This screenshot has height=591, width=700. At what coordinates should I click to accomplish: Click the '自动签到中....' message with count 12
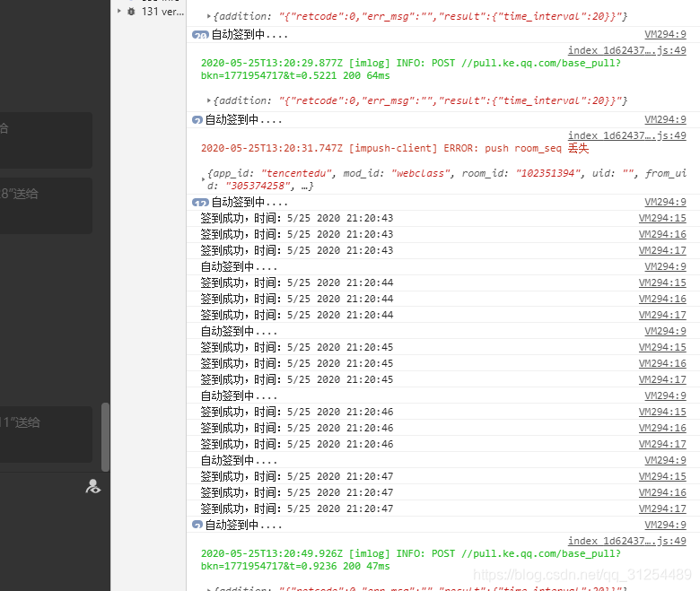(x=249, y=203)
